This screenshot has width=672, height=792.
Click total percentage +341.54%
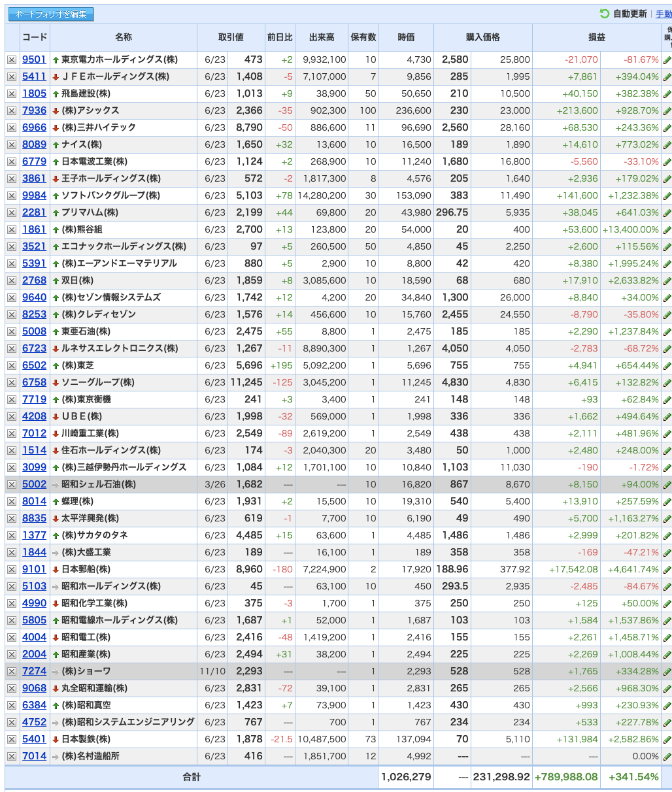(x=633, y=777)
